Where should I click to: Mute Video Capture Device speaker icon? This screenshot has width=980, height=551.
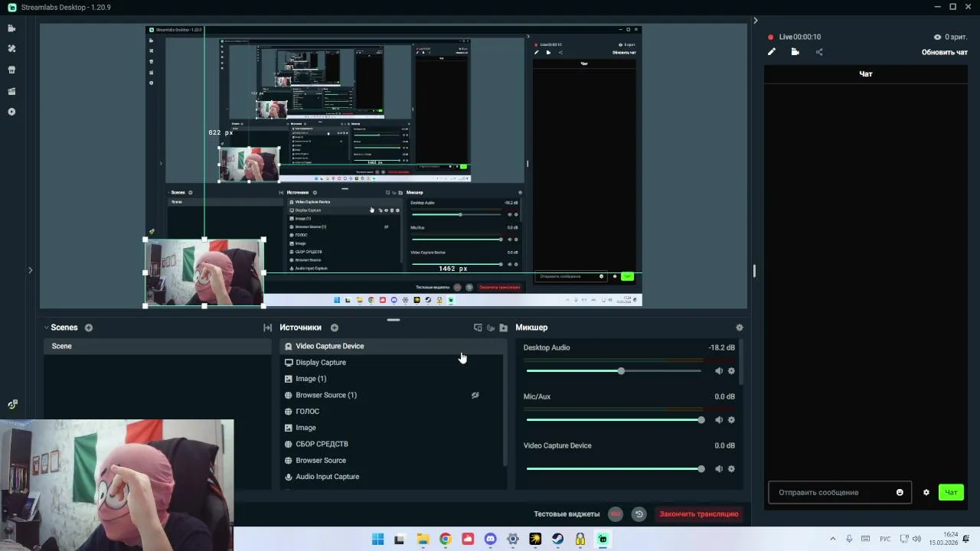pos(719,469)
